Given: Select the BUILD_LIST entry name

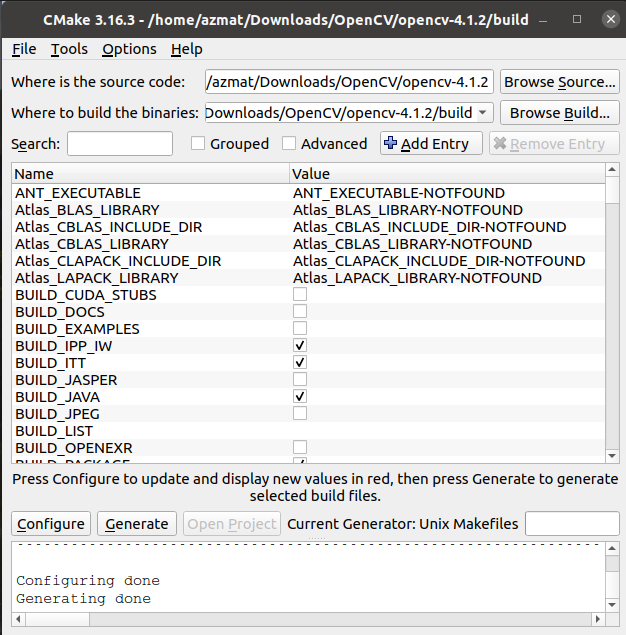Looking at the screenshot, I should [x=54, y=431].
